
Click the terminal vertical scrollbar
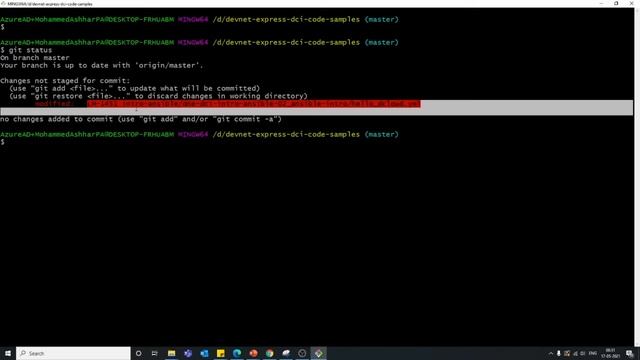coord(637,177)
